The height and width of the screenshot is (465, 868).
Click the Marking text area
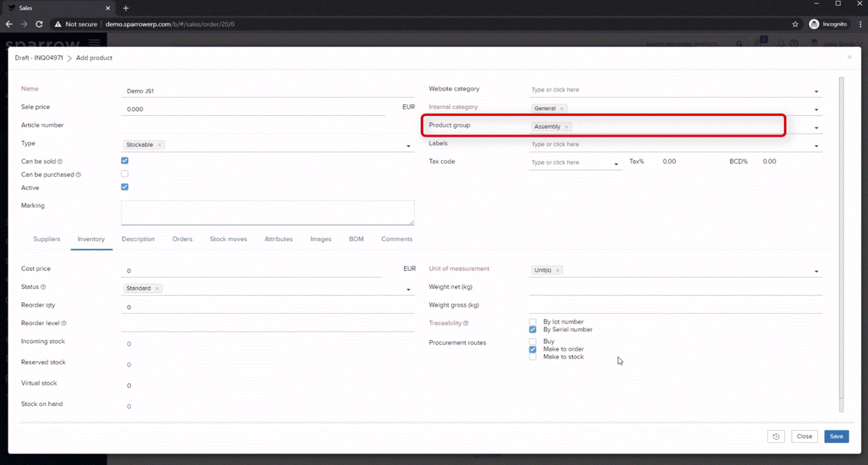268,213
